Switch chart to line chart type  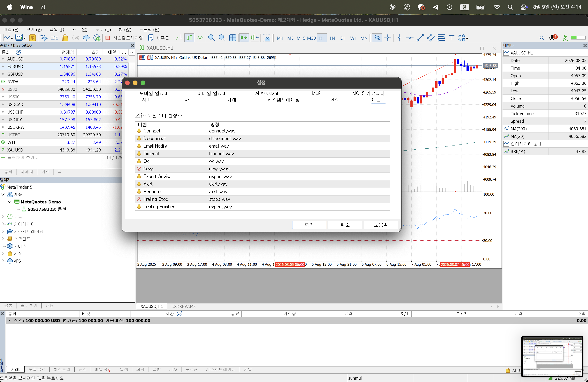click(x=200, y=38)
